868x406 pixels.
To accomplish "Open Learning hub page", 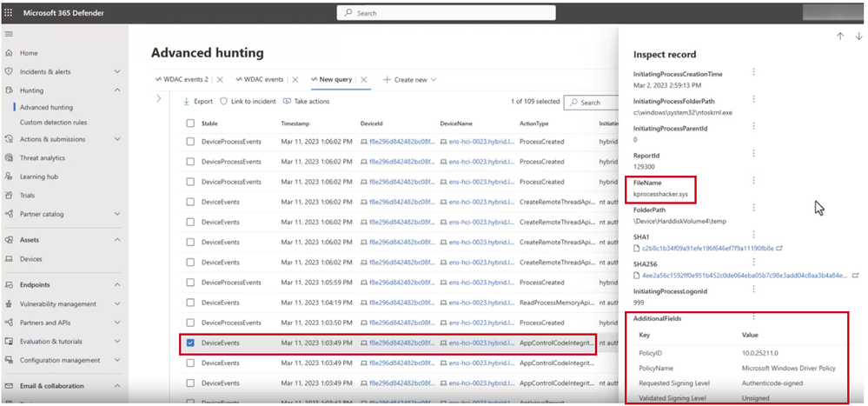I will click(x=39, y=176).
